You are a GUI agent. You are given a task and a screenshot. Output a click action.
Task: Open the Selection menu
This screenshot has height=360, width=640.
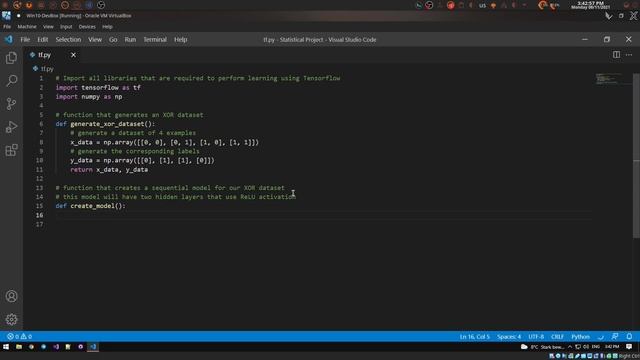[68, 40]
